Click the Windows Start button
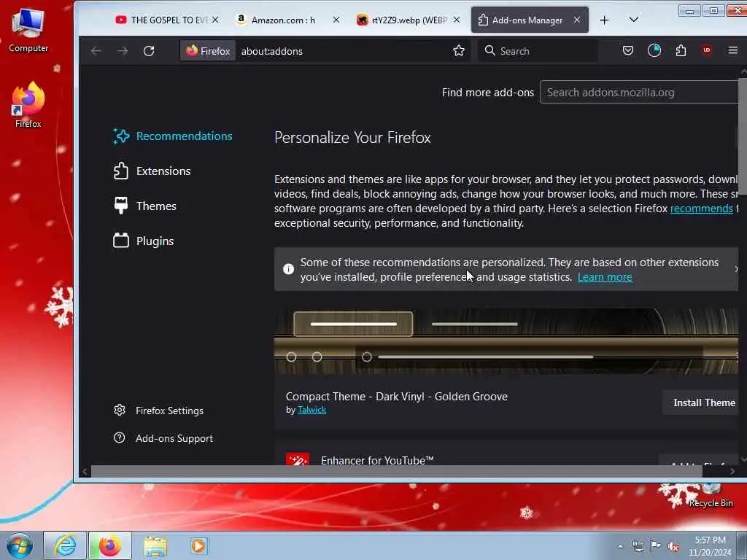 [x=20, y=546]
